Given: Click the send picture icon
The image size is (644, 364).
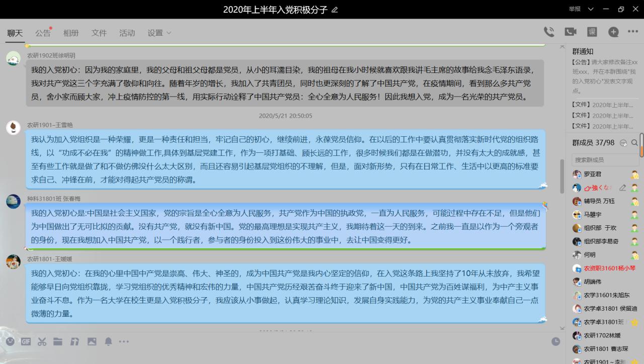Looking at the screenshot, I should click(x=92, y=341).
